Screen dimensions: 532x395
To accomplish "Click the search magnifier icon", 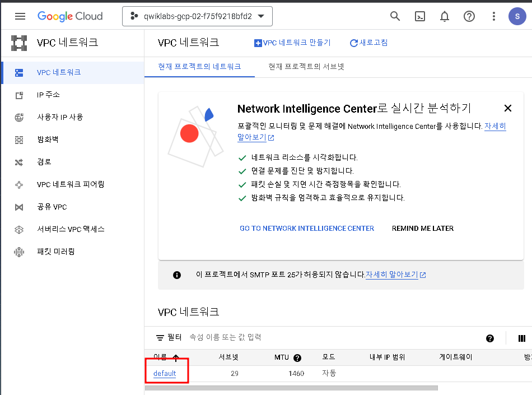I will pos(395,16).
